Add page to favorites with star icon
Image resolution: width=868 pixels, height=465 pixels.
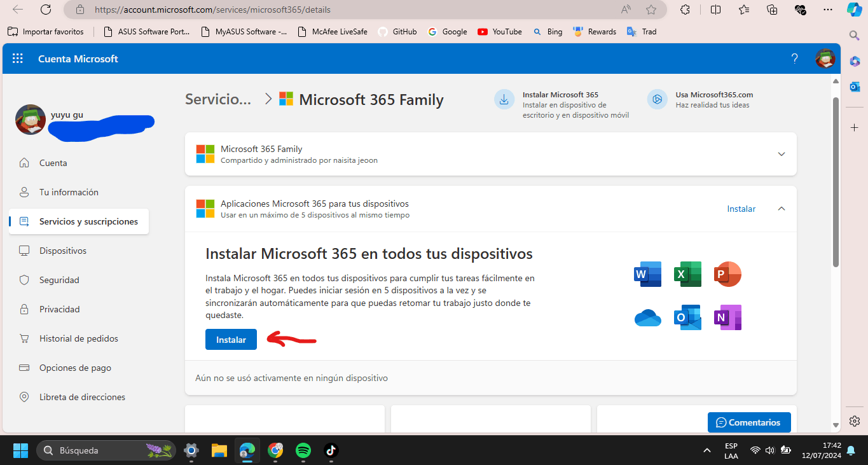[x=651, y=10]
